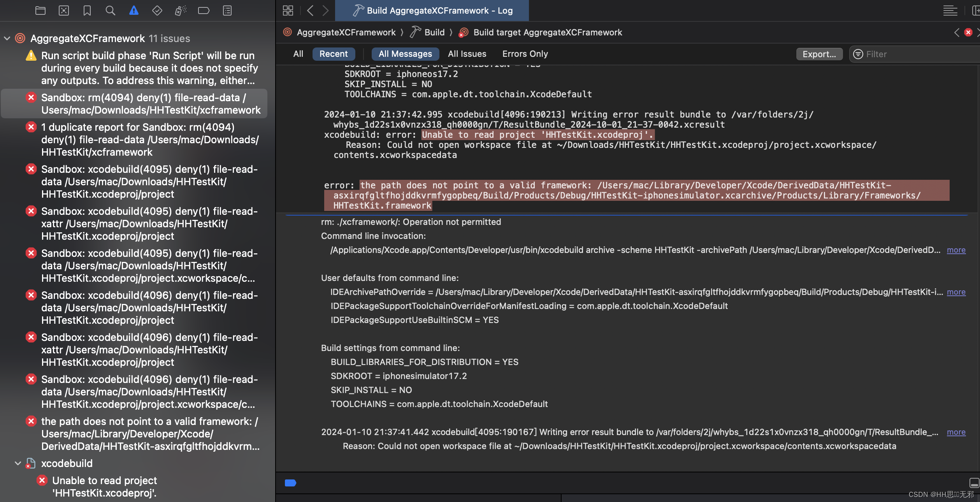The image size is (980, 502).
Task: Click the filter options icon in Filter field
Action: [x=858, y=54]
